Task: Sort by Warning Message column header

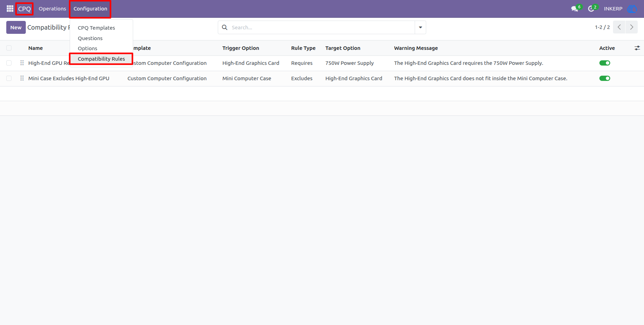Action: tap(416, 48)
